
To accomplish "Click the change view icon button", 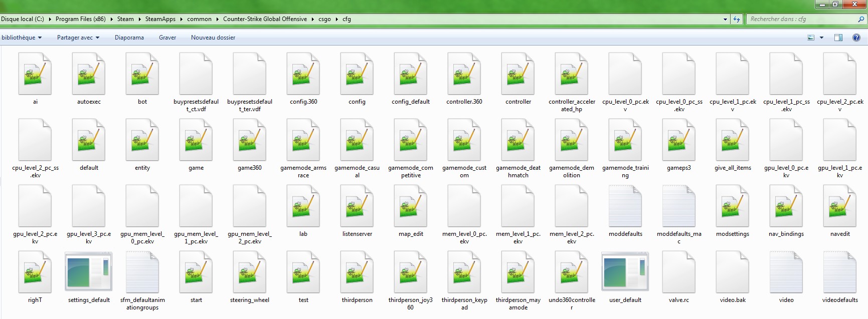I will pos(811,38).
